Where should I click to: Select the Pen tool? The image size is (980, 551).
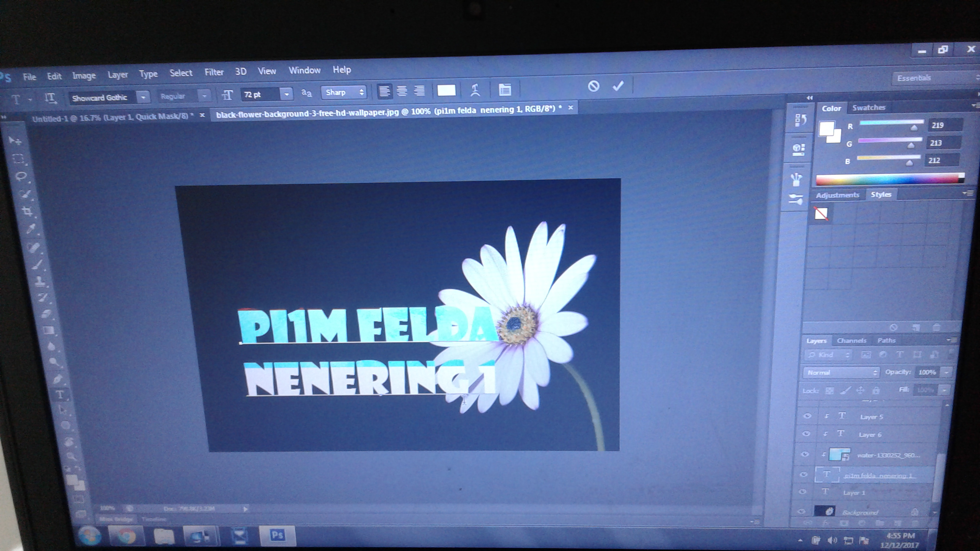57,379
